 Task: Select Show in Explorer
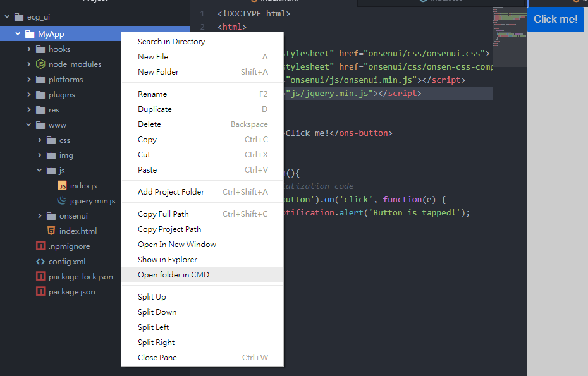(202, 260)
